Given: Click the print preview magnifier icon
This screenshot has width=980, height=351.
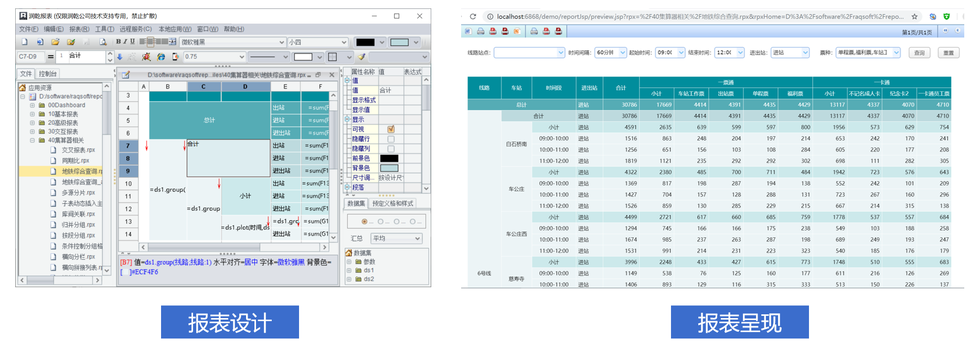Looking at the screenshot, I should click(x=103, y=42).
